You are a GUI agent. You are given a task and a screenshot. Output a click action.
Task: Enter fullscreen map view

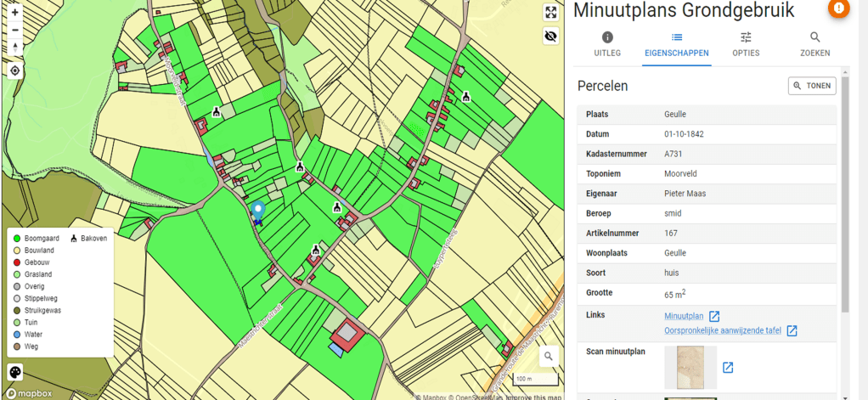(x=551, y=13)
